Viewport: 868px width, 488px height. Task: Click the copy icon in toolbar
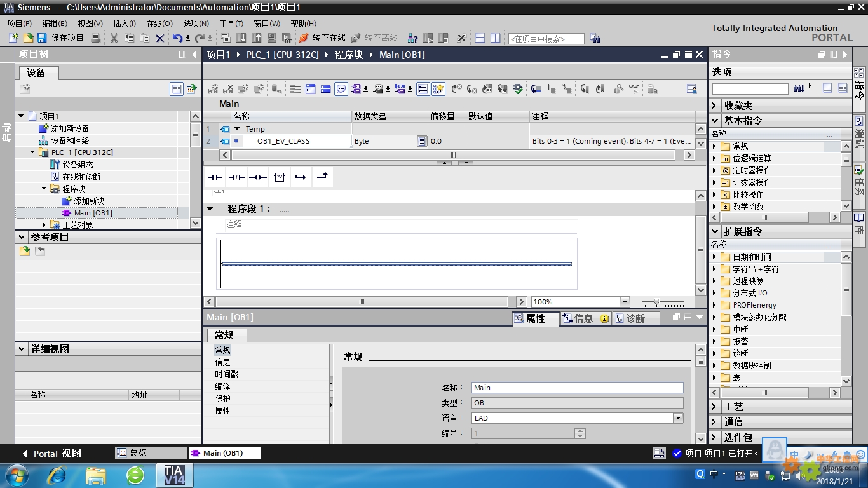pos(129,38)
